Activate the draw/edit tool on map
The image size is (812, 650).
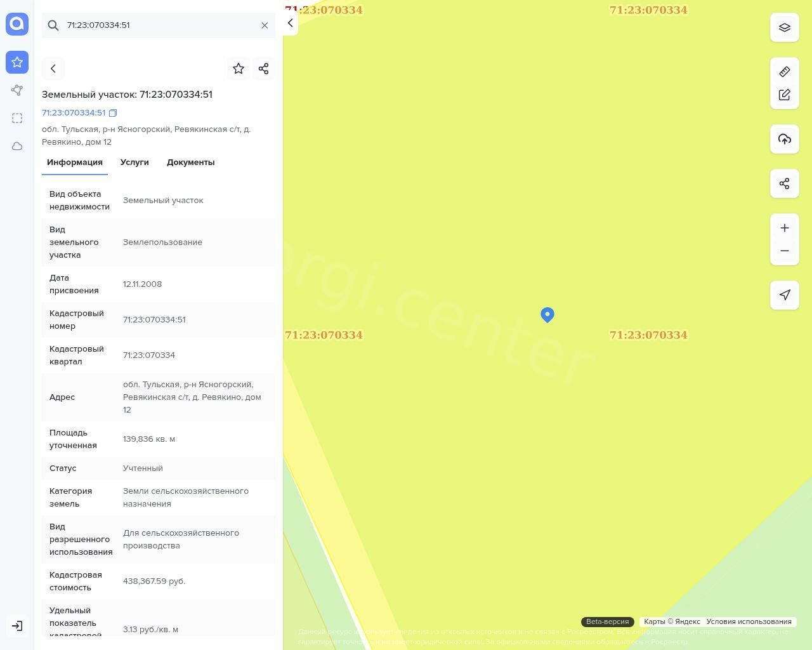coord(785,95)
